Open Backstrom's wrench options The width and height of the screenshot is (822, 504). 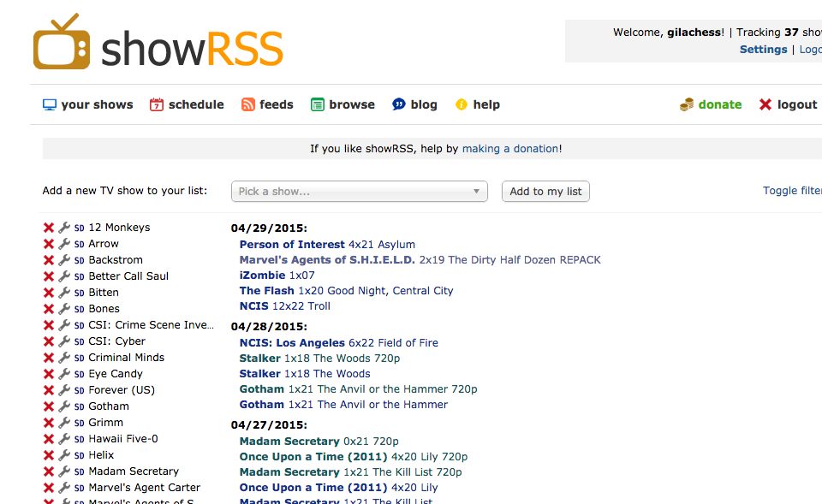pyautogui.click(x=64, y=260)
